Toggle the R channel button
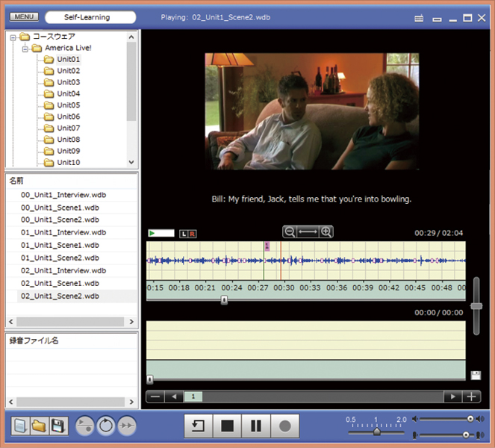495x448 pixels. [x=192, y=234]
